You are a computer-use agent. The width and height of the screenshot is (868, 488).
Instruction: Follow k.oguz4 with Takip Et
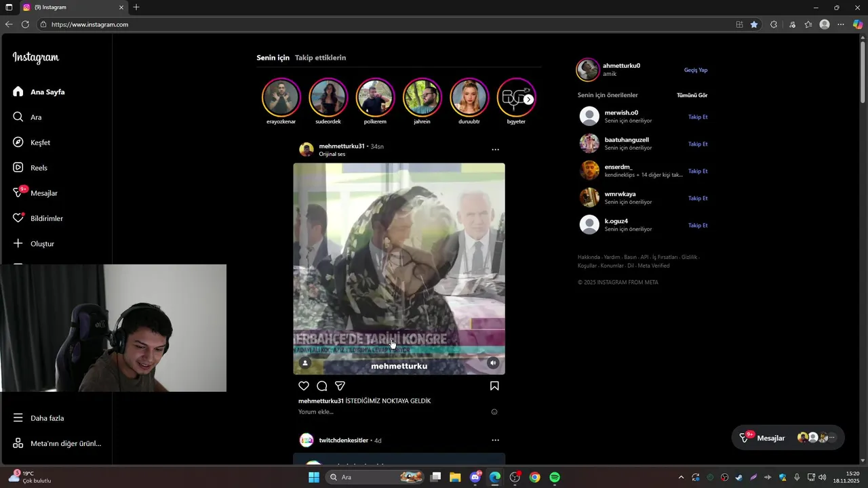point(698,225)
